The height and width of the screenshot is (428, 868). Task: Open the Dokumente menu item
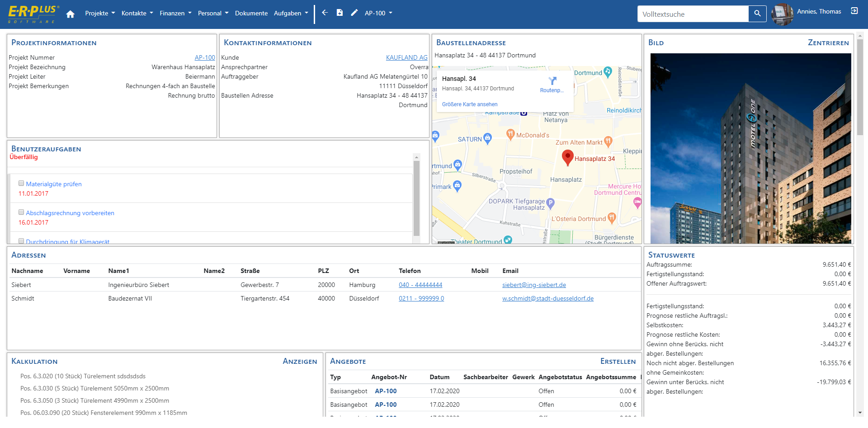[x=251, y=13]
